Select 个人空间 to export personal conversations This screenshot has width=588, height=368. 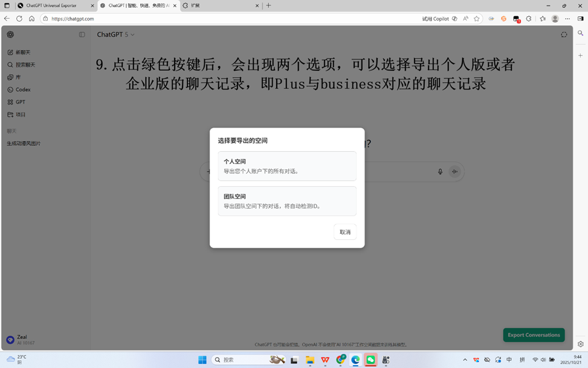tap(286, 166)
